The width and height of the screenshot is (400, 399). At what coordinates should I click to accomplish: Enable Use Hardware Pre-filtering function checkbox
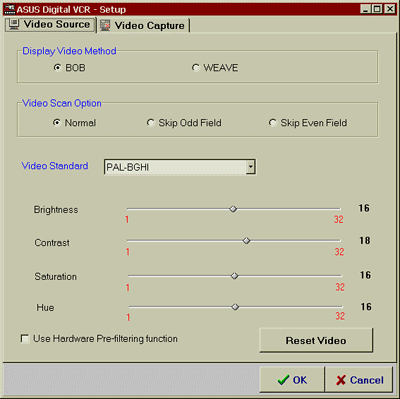(25, 339)
